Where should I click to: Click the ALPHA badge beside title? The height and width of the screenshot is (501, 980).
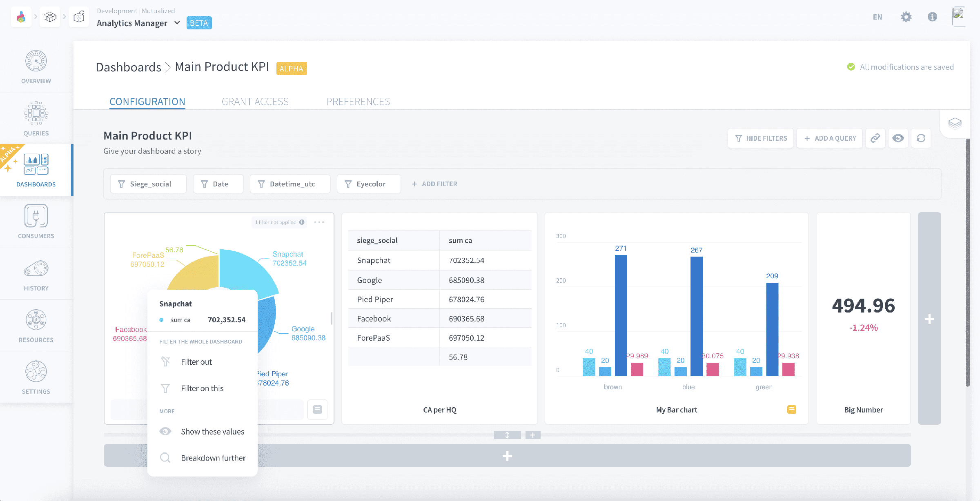pos(291,68)
